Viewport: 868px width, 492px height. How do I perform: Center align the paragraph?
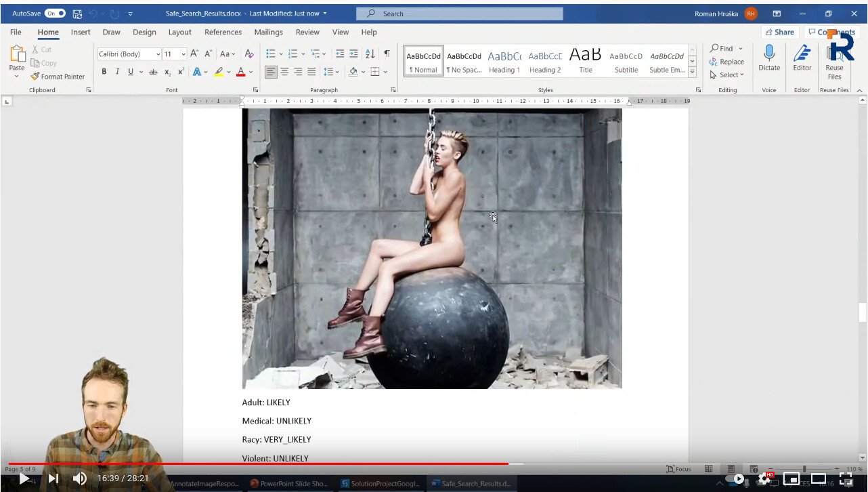click(x=284, y=72)
